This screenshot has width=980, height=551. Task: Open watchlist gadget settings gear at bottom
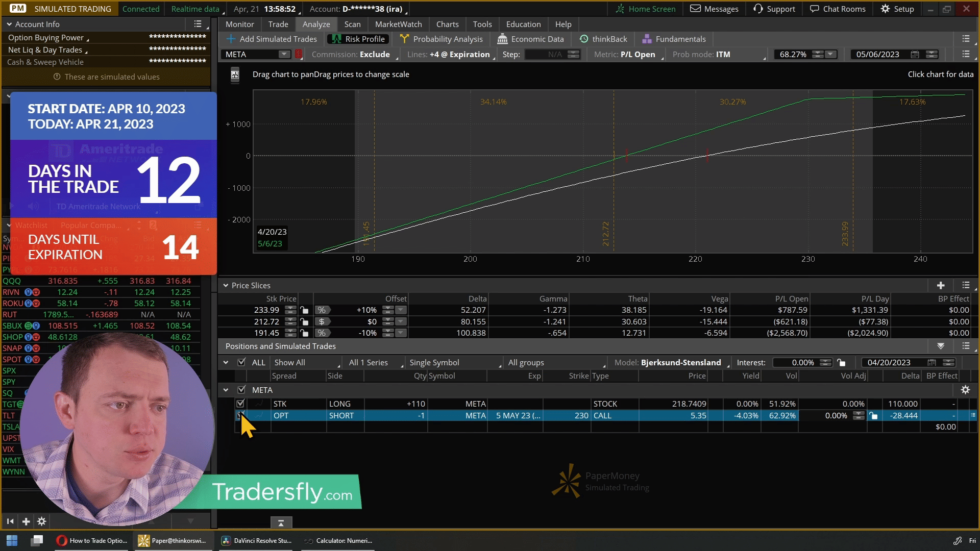pos(42,521)
